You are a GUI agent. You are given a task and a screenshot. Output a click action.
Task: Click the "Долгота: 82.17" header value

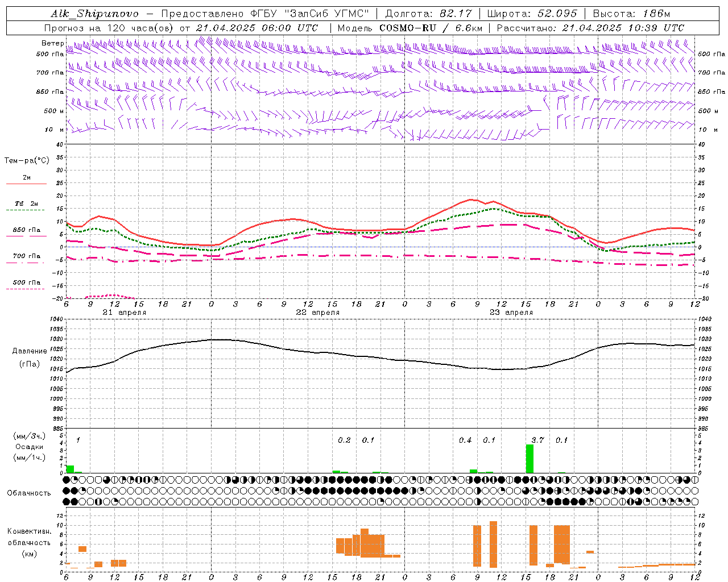coord(429,14)
